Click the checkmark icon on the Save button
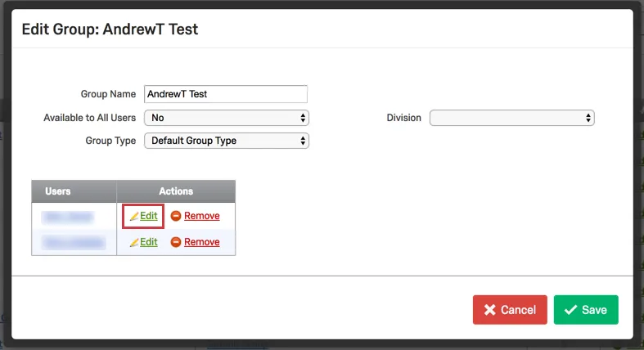The height and width of the screenshot is (350, 644). click(x=570, y=311)
